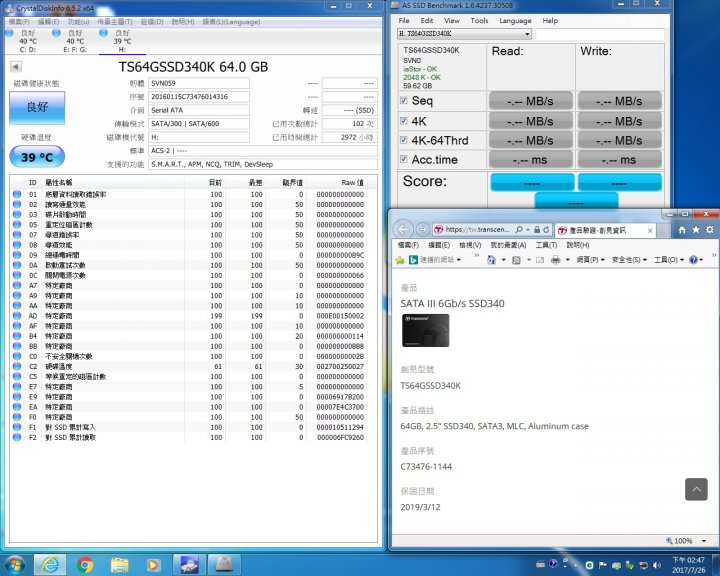The width and height of the screenshot is (720, 576).
Task: Uncheck the Acc.time test checkbox
Action: point(404,159)
